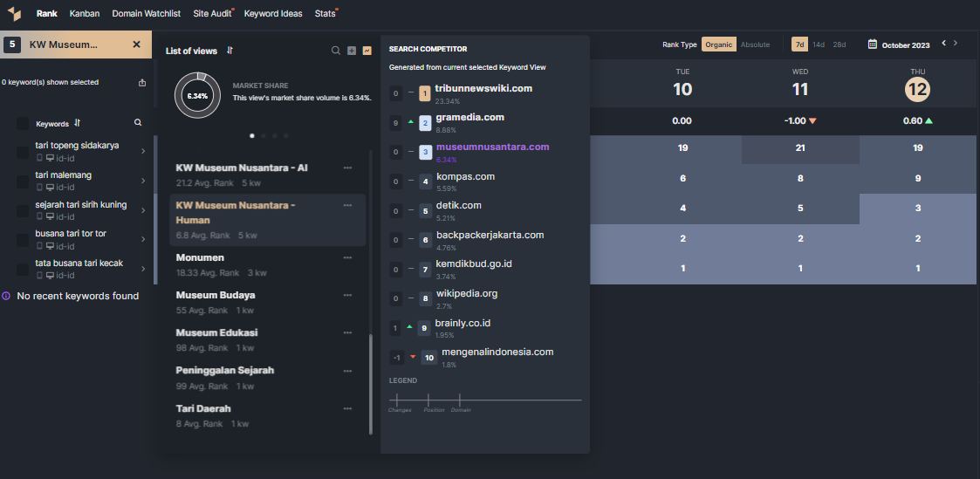The width and height of the screenshot is (980, 479).
Task: Click the mengenalindonesia.com competitor
Action: (497, 352)
